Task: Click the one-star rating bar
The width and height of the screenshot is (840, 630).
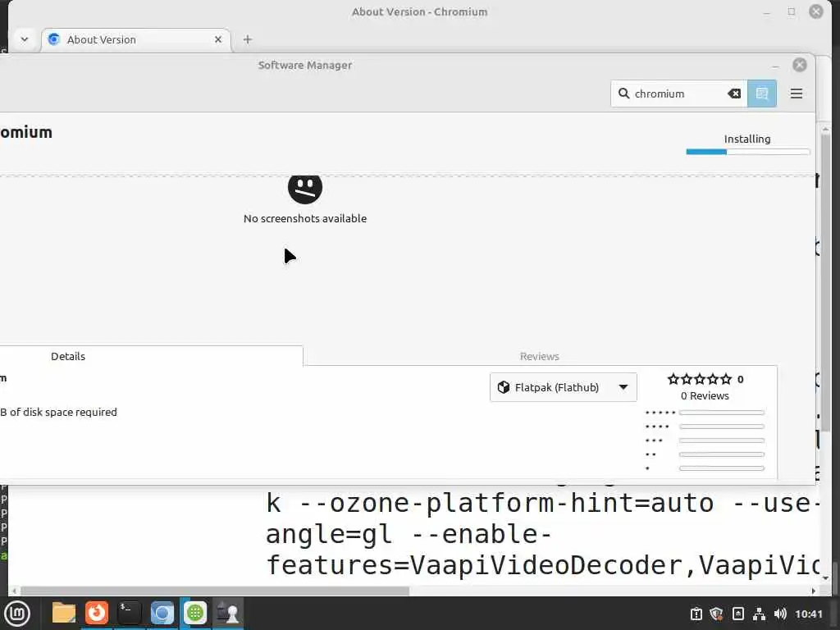Action: [x=721, y=468]
